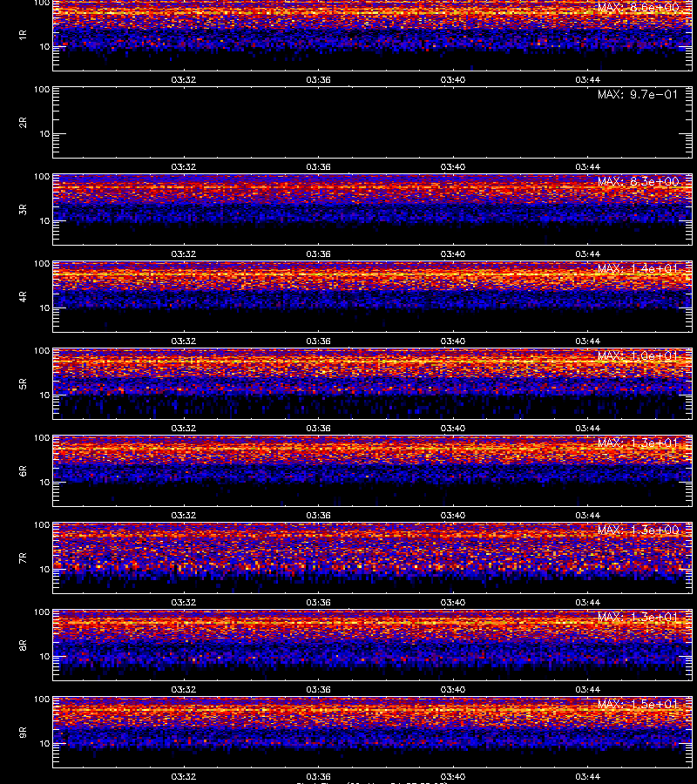The image size is (697, 784).
Task: Click the 10 y-axis tick label of panel 8R
Action: [44, 657]
